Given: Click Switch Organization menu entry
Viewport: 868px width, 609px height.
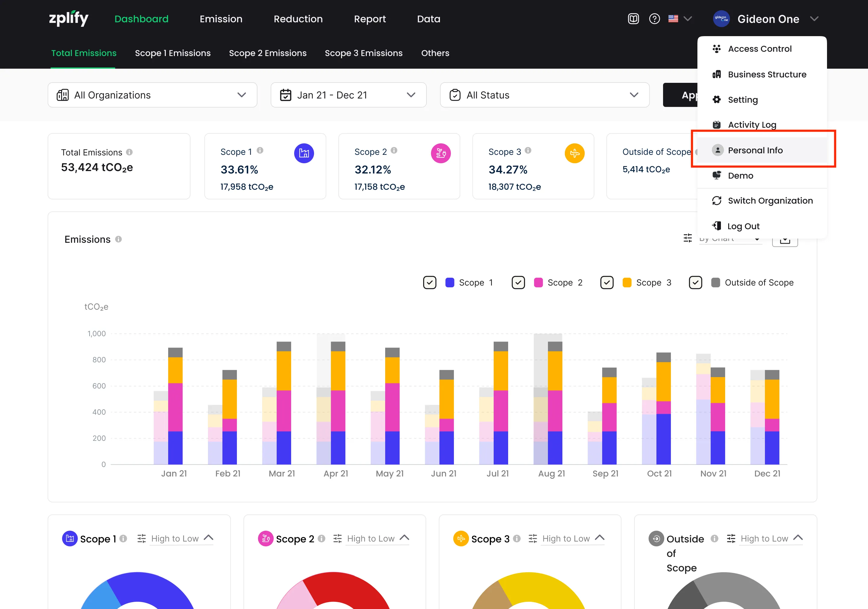Looking at the screenshot, I should 770,201.
